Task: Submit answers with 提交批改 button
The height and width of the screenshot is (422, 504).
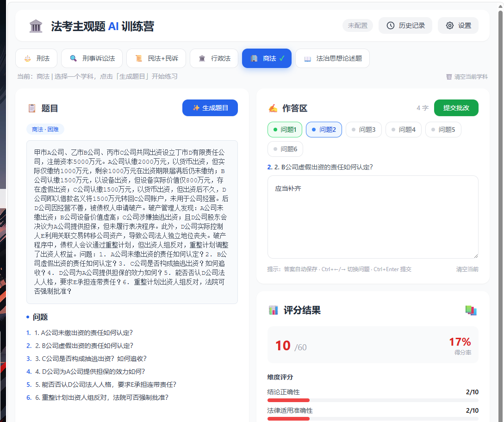Action: [x=456, y=108]
